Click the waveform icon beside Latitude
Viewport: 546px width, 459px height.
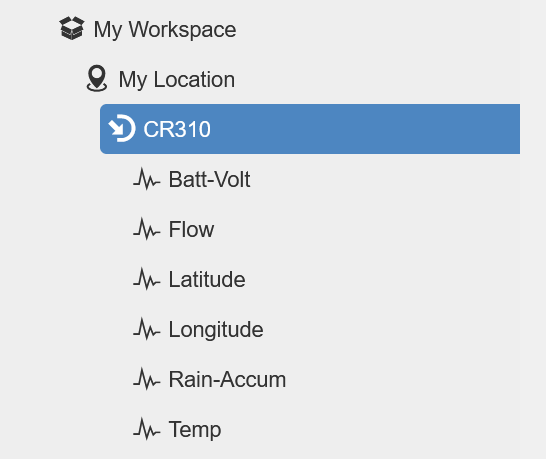(147, 279)
